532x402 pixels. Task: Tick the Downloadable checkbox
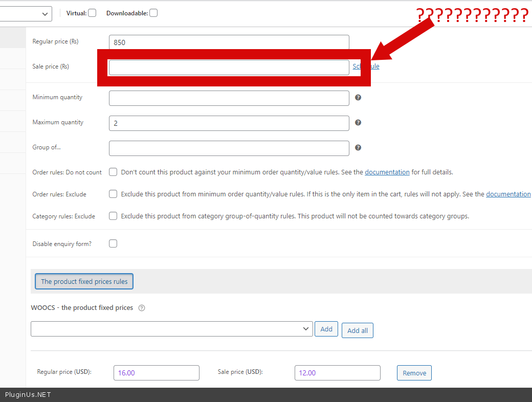(153, 13)
